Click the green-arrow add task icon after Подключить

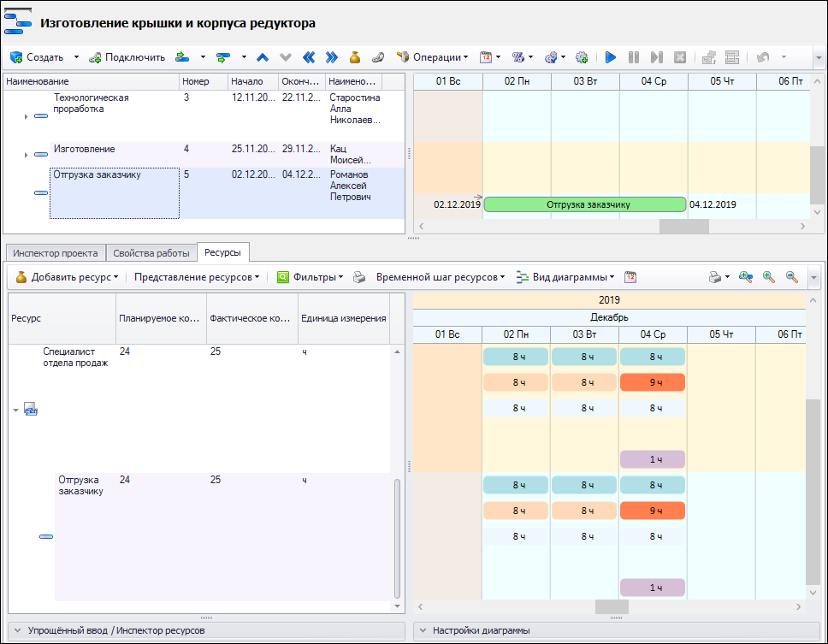(182, 57)
